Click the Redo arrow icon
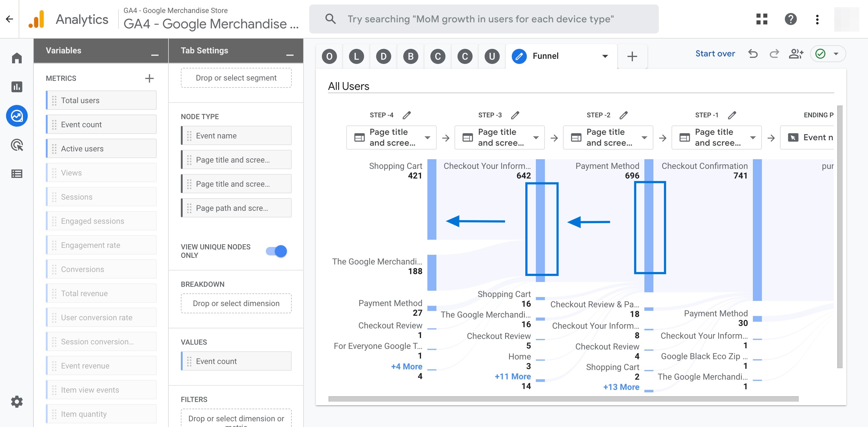Screen dimensions: 868x427 (x=774, y=54)
